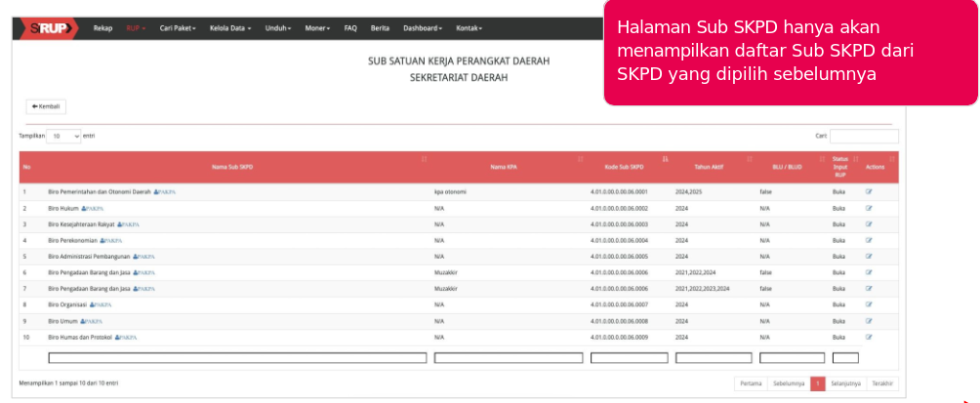Go to Selanjutnya page in pagination
The width and height of the screenshot is (980, 403).
(845, 383)
